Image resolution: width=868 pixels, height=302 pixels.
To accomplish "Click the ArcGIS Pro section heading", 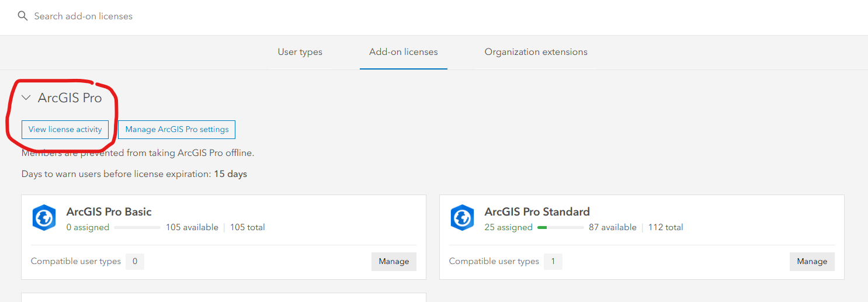I will (x=70, y=98).
